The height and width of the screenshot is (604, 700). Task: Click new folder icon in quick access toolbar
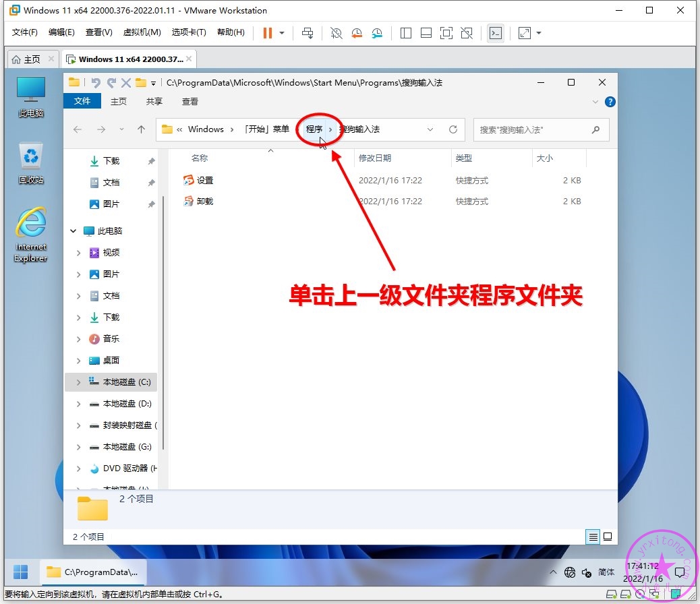141,83
